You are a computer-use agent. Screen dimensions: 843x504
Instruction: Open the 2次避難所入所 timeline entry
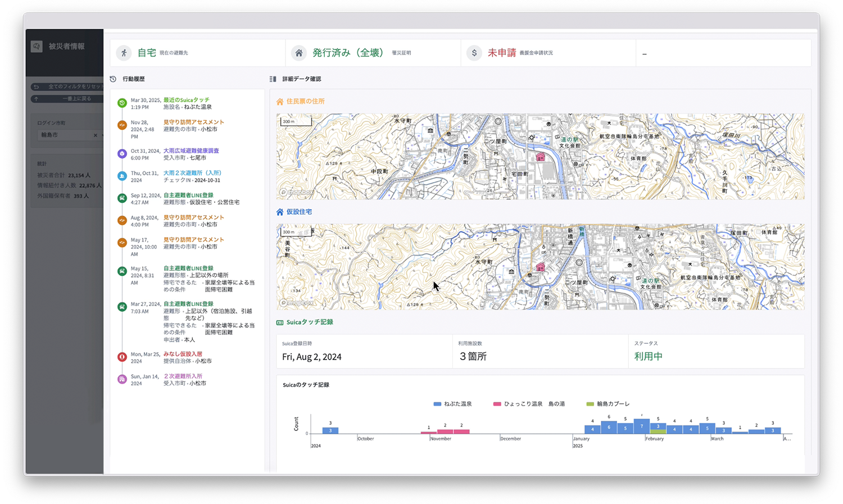pos(183,376)
